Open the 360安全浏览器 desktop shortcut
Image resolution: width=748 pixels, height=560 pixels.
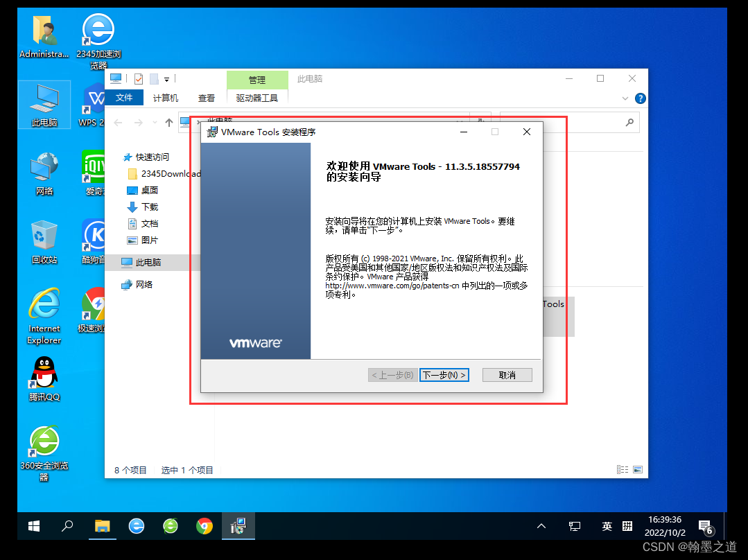tap(44, 453)
